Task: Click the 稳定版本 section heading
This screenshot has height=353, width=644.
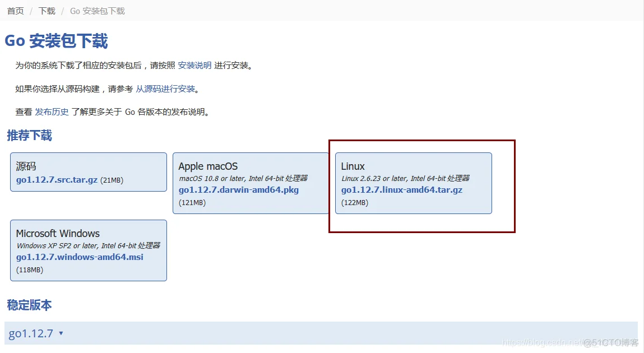Action: tap(30, 305)
